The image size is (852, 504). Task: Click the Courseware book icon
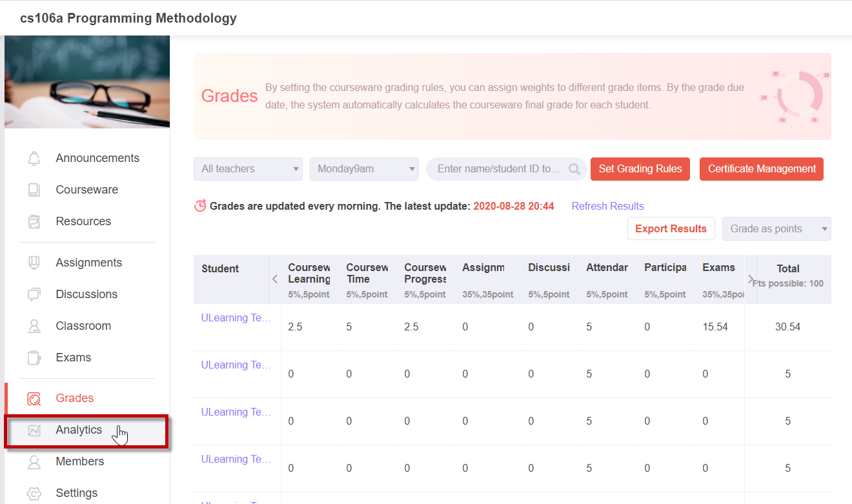tap(34, 190)
